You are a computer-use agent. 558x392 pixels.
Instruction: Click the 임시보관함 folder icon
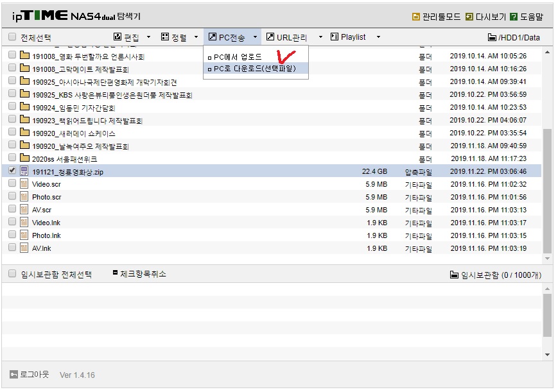click(454, 275)
